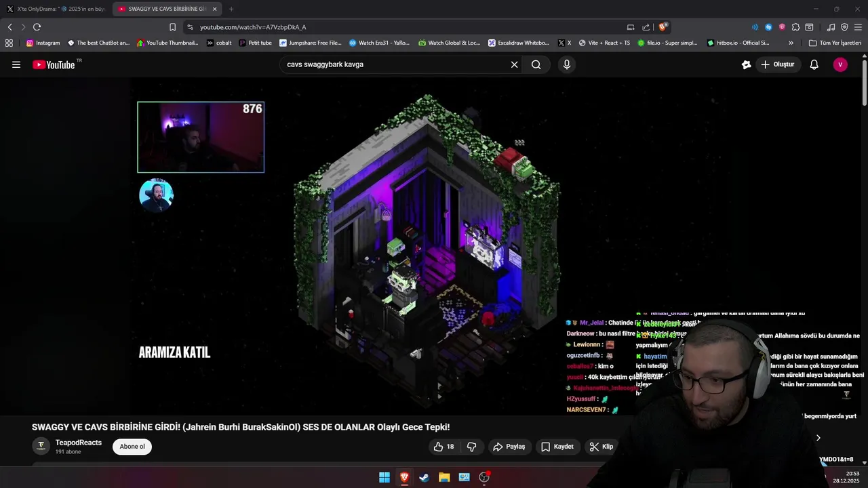This screenshot has width=868, height=488.
Task: Open the blue sound-wave extension icon
Action: 755,27
